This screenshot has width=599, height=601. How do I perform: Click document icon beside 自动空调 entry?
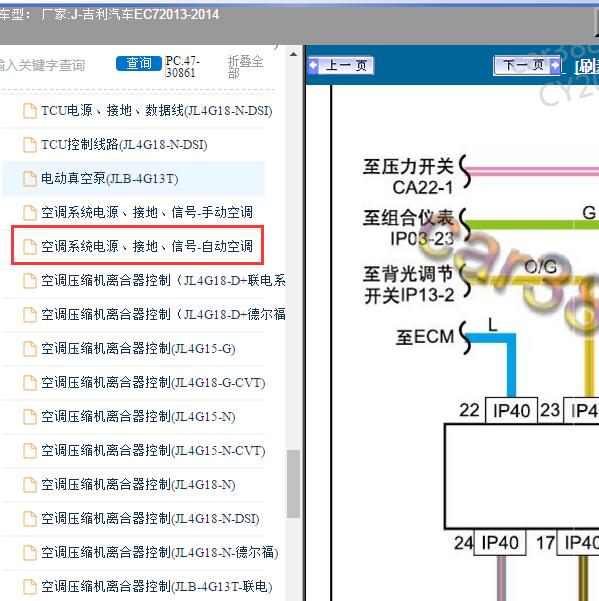pos(30,247)
